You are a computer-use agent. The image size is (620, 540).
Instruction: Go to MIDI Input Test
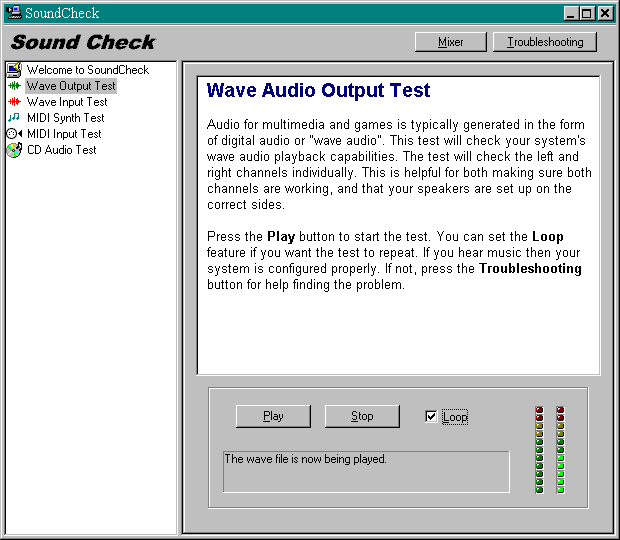(x=64, y=134)
